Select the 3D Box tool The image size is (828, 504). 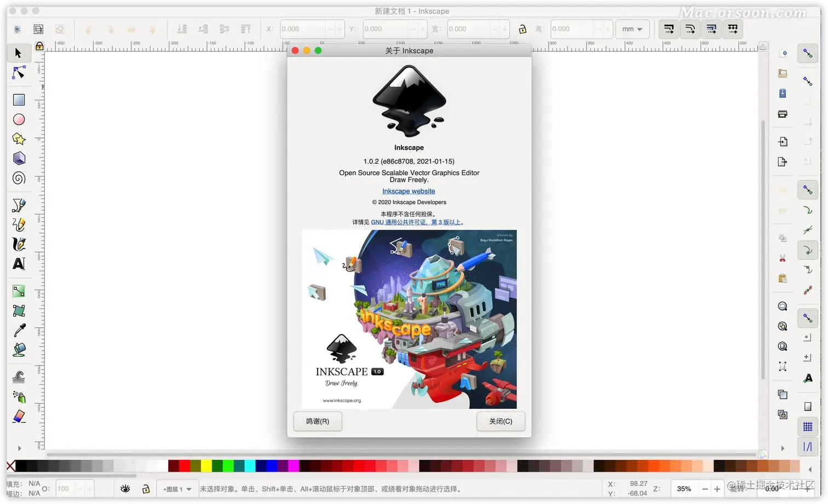[x=19, y=158]
